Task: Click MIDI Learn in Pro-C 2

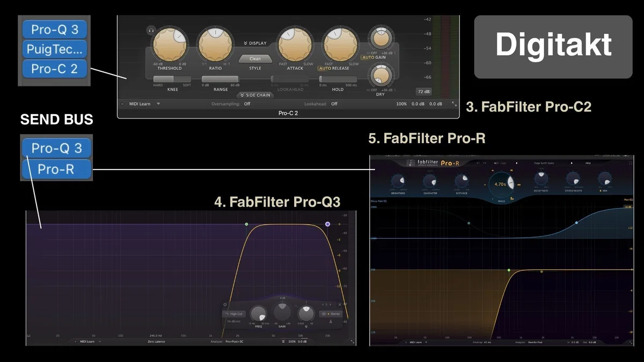Action: point(140,104)
